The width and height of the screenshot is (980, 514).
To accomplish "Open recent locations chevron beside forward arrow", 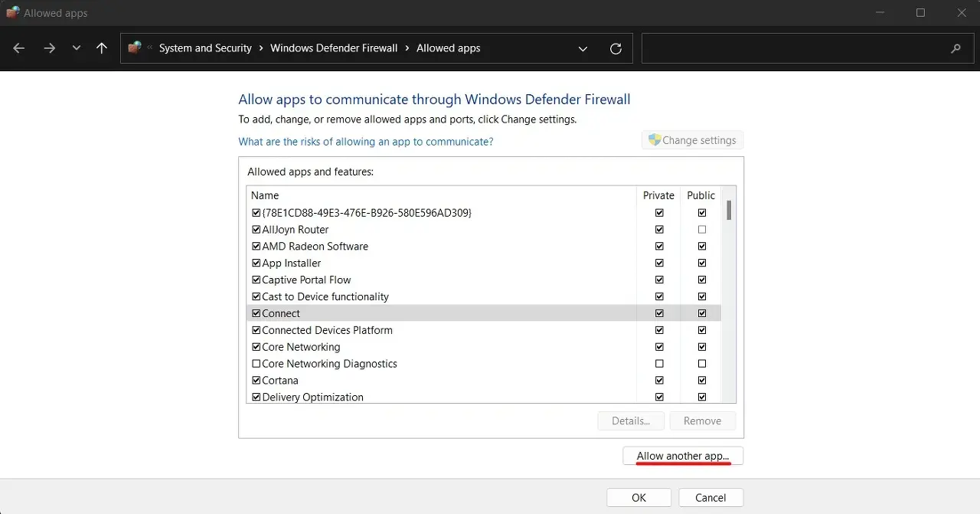I will (76, 48).
